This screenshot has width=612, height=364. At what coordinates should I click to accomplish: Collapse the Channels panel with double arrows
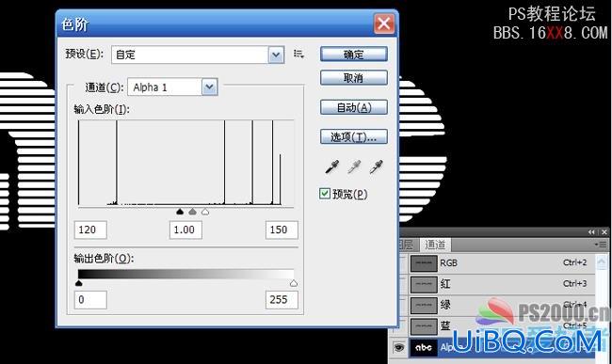click(x=591, y=232)
